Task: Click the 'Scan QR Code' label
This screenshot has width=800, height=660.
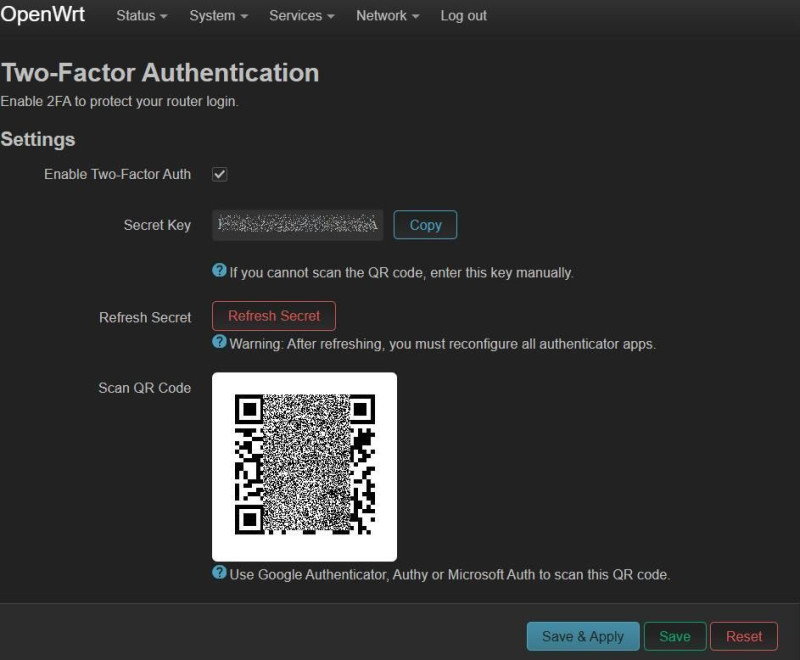Action: pos(144,388)
